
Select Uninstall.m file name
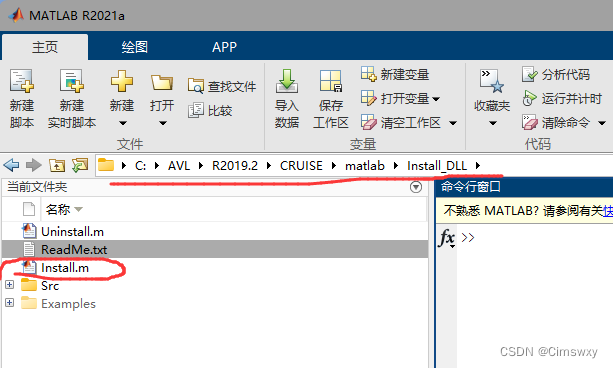tap(72, 232)
